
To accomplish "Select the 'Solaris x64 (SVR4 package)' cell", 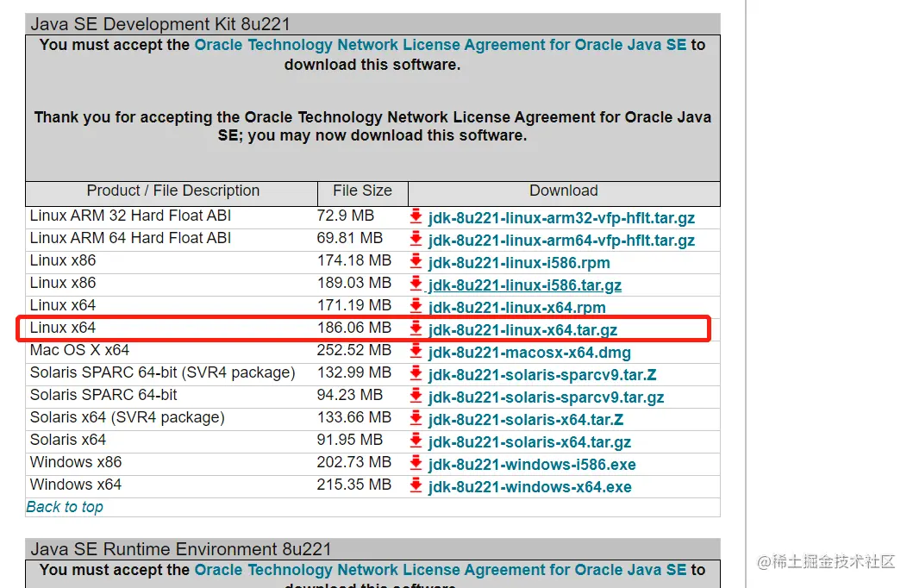I will [127, 417].
